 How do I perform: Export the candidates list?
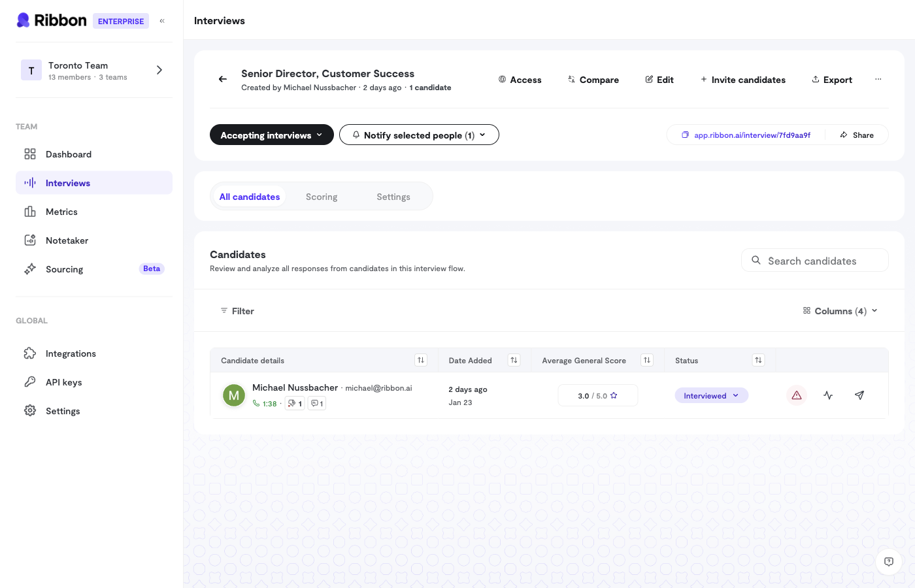click(832, 80)
